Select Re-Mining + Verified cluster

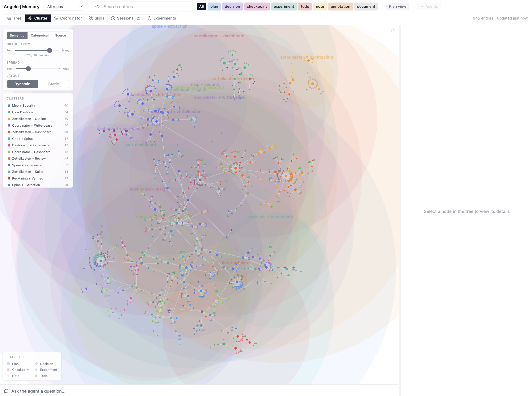pyautogui.click(x=38, y=178)
